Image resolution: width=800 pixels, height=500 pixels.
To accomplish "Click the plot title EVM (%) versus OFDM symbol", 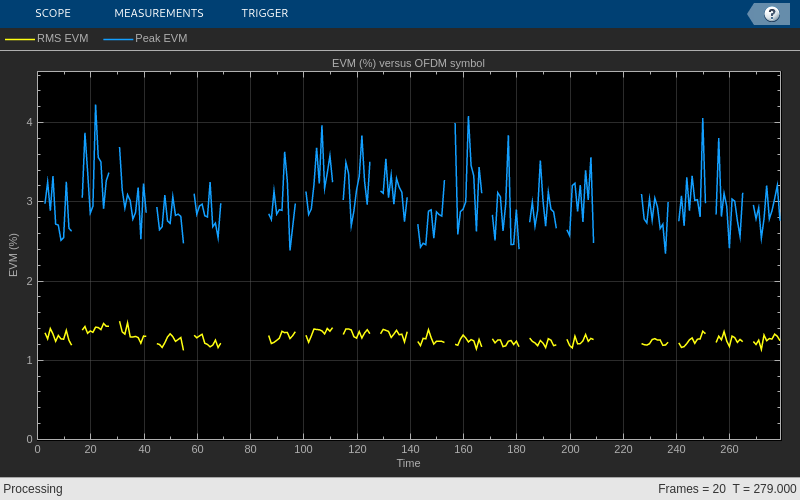I will 408,63.
